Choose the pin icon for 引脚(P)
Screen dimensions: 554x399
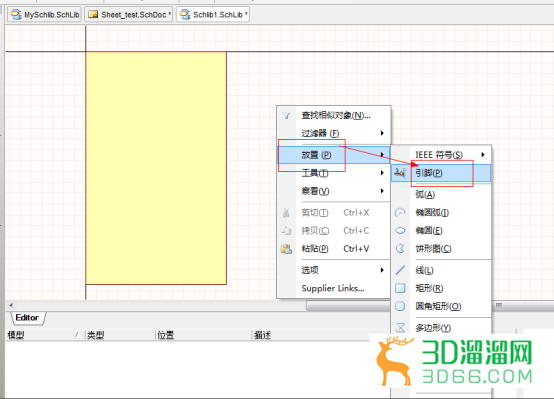click(400, 173)
